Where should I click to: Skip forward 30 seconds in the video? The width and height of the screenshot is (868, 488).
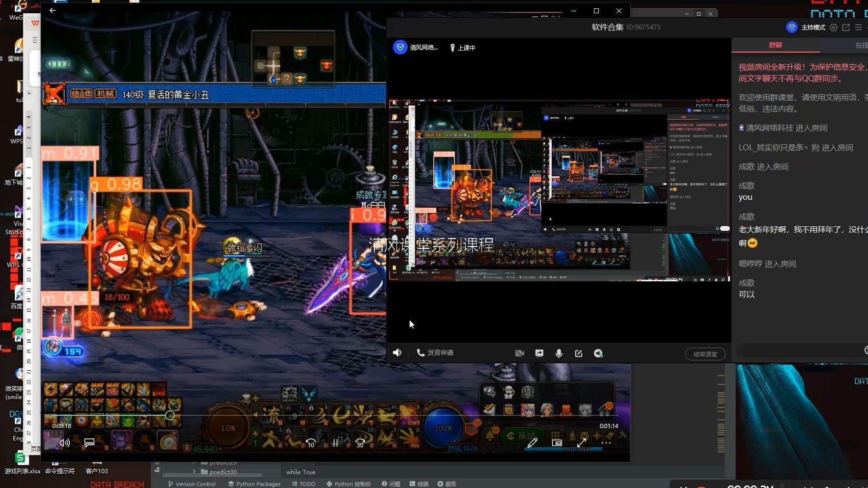tap(360, 443)
